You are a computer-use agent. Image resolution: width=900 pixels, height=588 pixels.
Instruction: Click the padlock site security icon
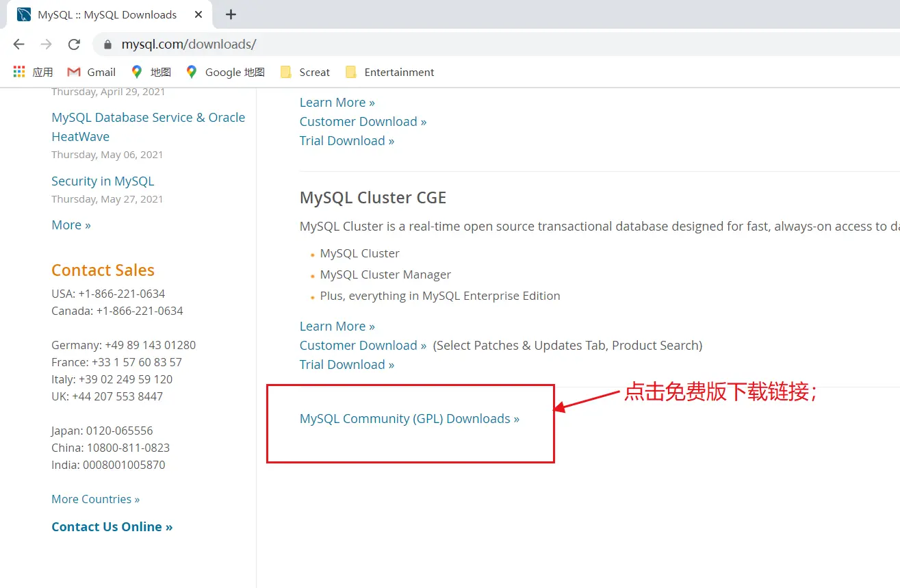[107, 45]
